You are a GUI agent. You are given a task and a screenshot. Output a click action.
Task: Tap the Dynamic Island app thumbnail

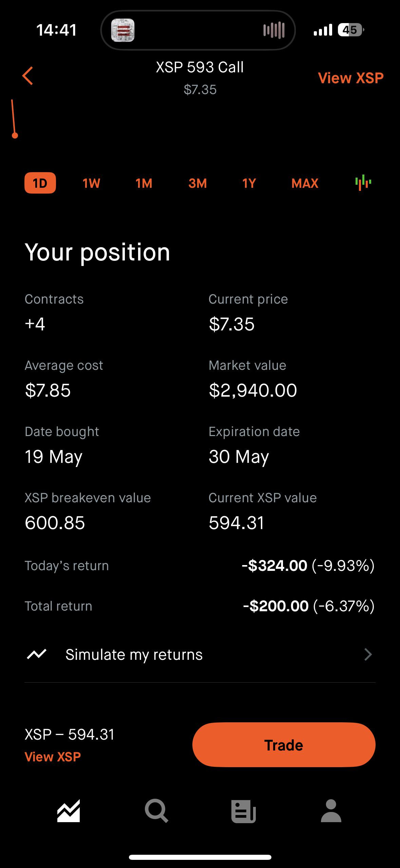pyautogui.click(x=123, y=30)
